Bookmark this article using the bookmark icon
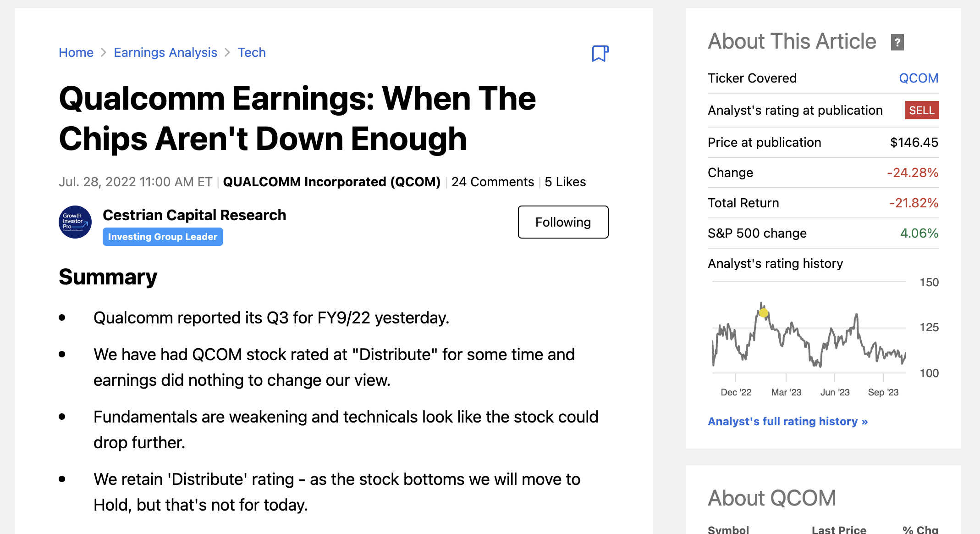The width and height of the screenshot is (980, 534). (600, 54)
